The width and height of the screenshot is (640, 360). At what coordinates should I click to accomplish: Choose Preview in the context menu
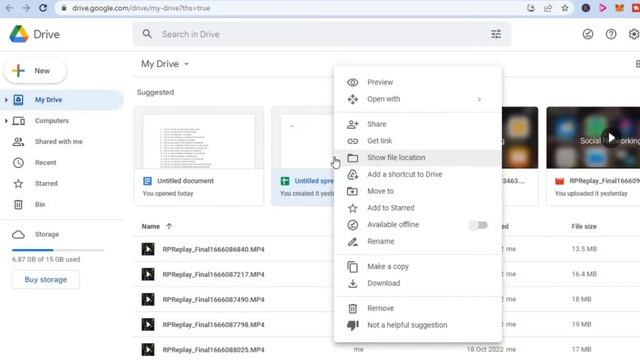(x=418, y=82)
